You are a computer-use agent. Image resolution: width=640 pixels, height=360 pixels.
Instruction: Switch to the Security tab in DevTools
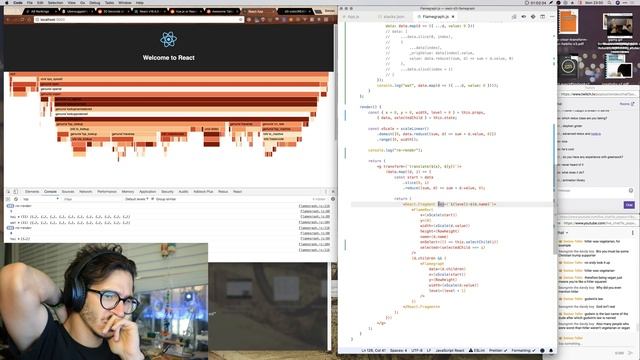(x=167, y=191)
